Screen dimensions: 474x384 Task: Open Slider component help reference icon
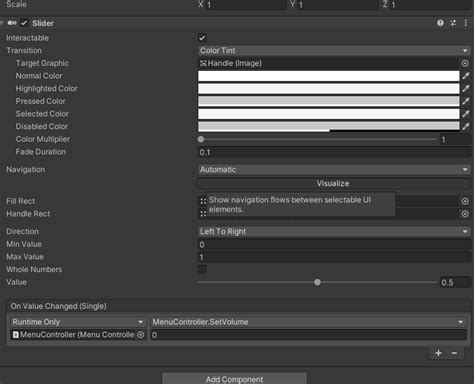440,23
